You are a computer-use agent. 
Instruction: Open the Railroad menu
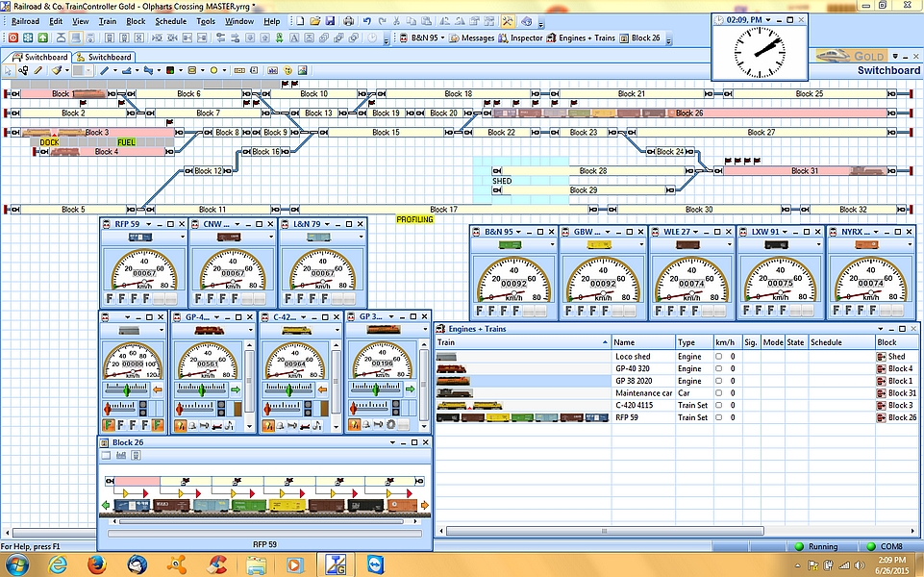tap(25, 21)
